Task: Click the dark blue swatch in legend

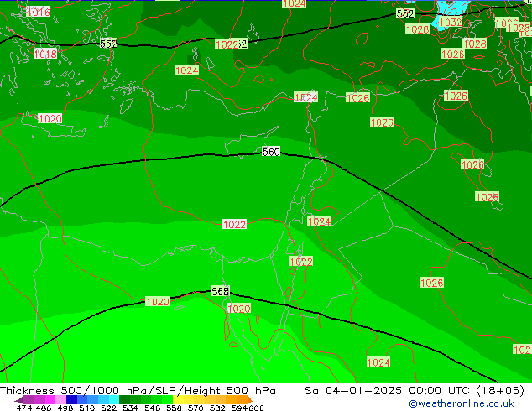Action: pyautogui.click(x=71, y=399)
